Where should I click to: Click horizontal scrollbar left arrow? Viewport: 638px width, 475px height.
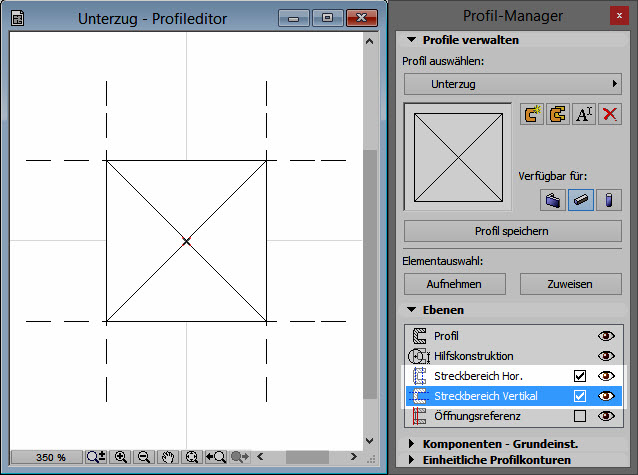[x=260, y=457]
